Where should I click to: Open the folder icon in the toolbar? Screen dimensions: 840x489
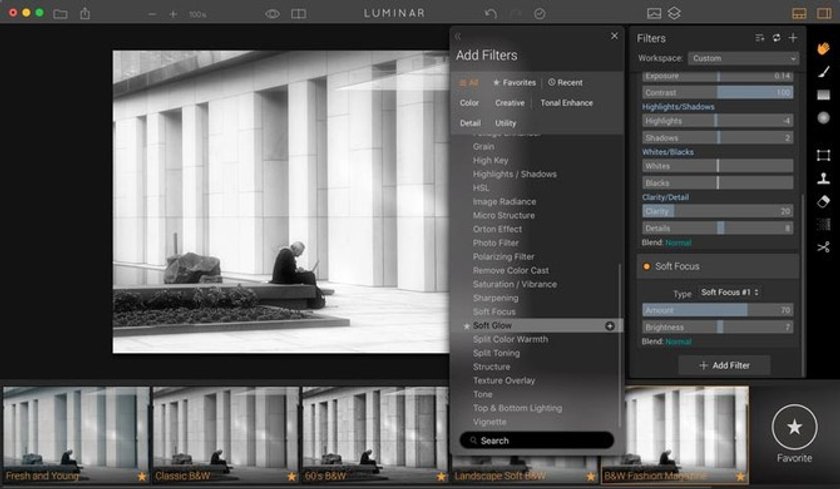coord(61,13)
